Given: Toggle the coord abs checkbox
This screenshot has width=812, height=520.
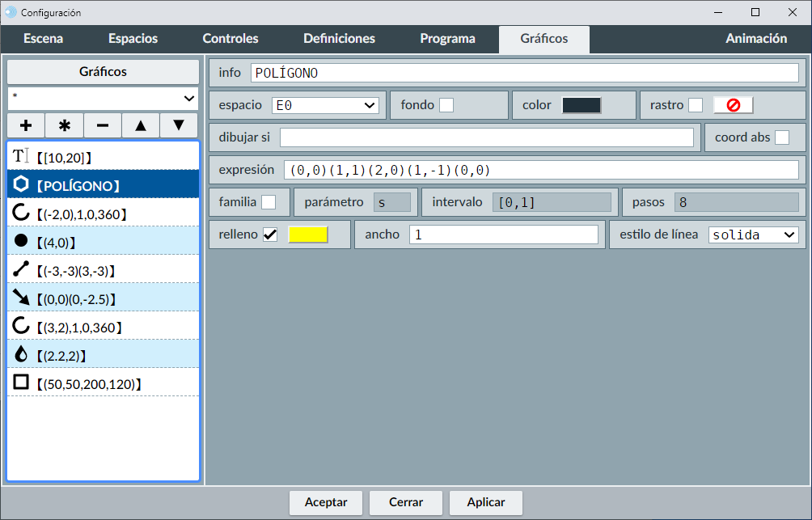Looking at the screenshot, I should [x=782, y=137].
